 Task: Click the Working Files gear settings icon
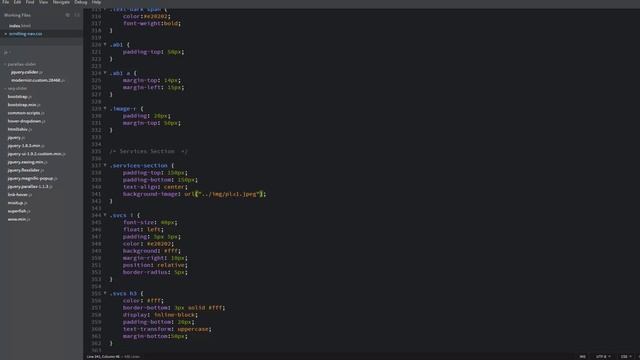point(68,15)
